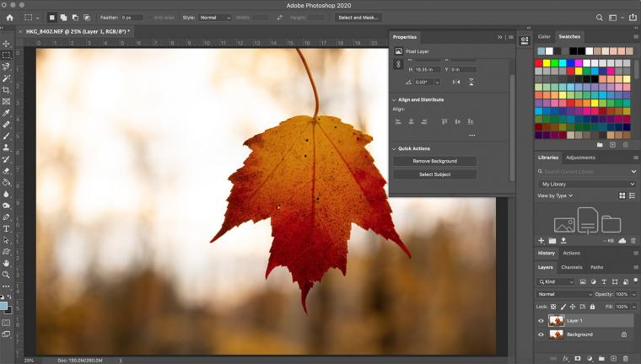Create new fill or adjustment layer
Screen dimensions: 641x364
click(x=590, y=358)
